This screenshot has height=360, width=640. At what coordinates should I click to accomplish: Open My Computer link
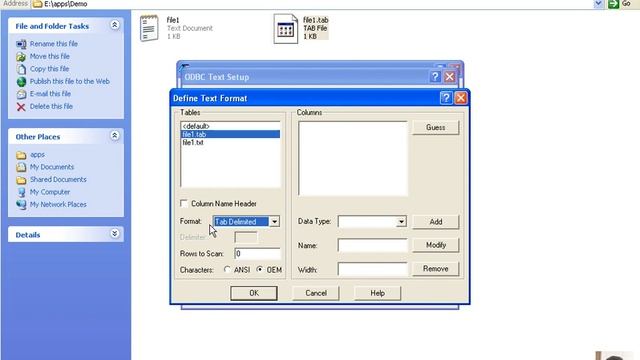coord(50,192)
